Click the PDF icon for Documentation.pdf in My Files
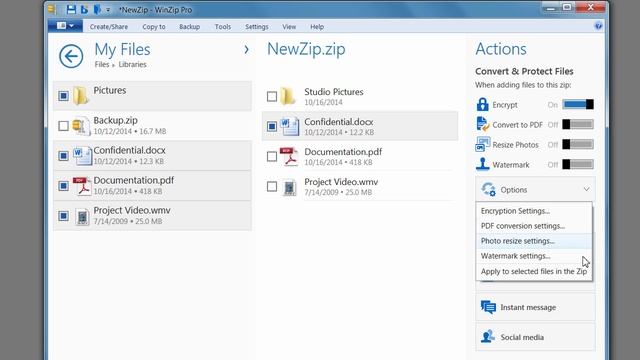Image resolution: width=640 pixels, height=360 pixels. 82,186
